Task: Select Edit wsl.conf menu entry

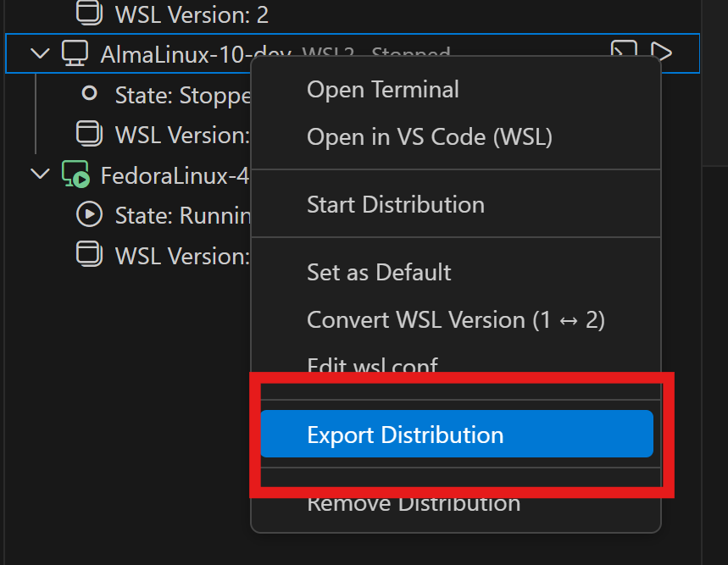Action: (372, 366)
